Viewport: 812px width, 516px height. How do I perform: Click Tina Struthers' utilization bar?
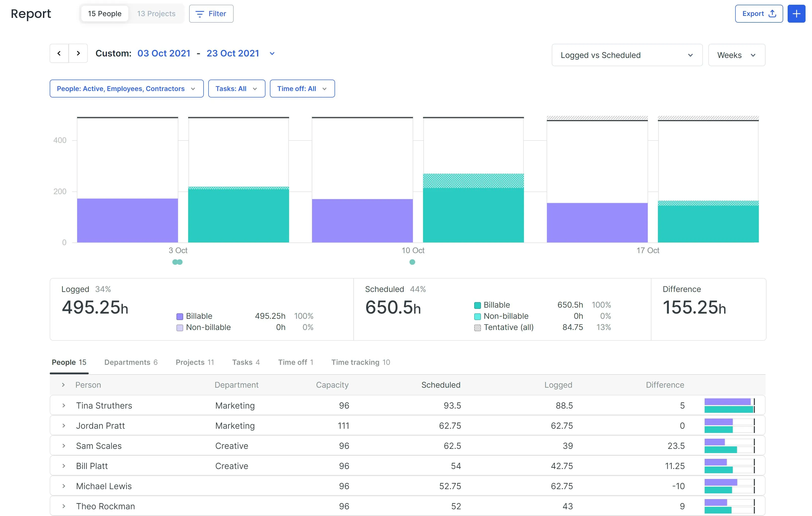[730, 405]
